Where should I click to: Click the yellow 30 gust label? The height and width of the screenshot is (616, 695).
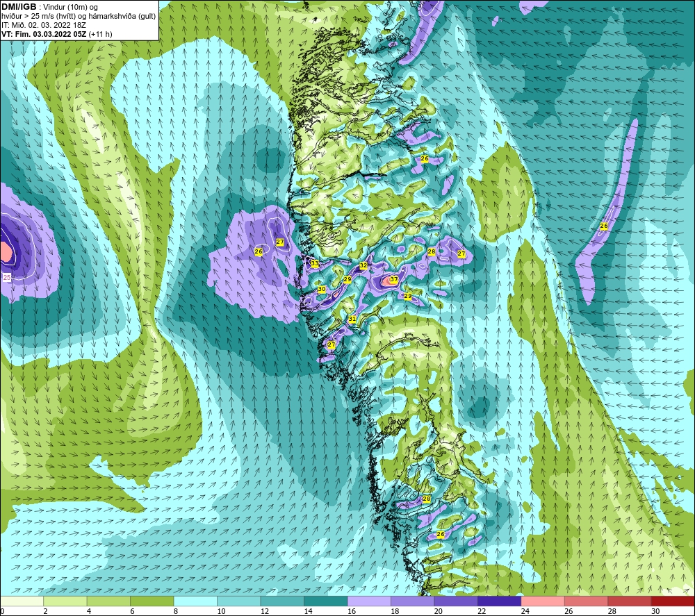322,289
